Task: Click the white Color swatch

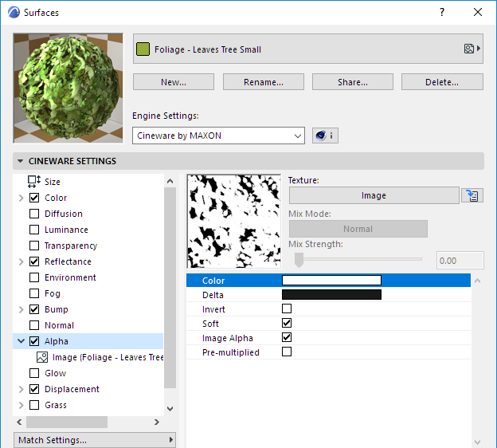Action: [331, 280]
